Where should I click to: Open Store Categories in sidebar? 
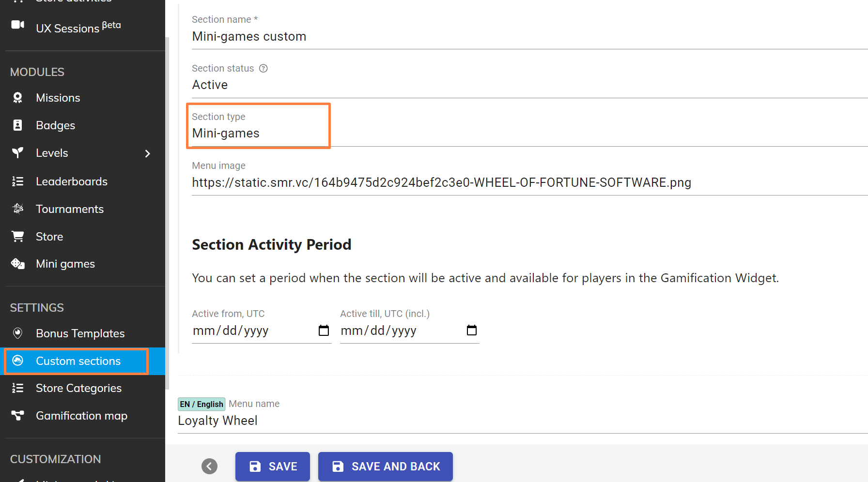[x=78, y=388]
